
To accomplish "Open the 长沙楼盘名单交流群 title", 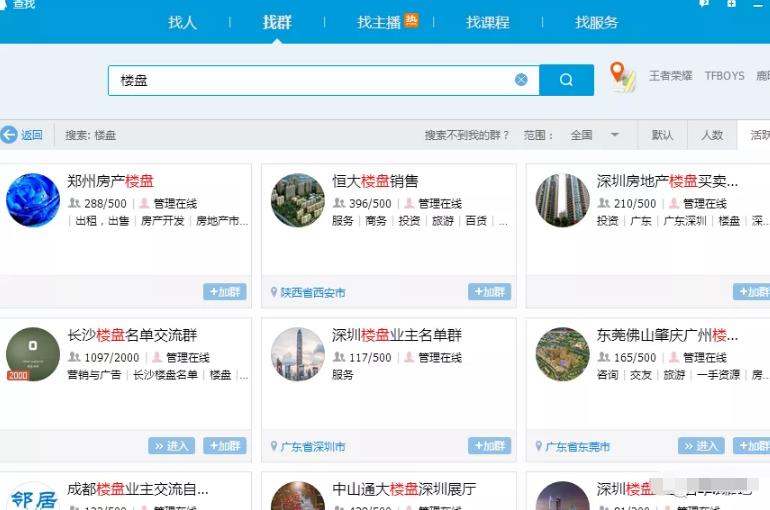I will click(132, 335).
